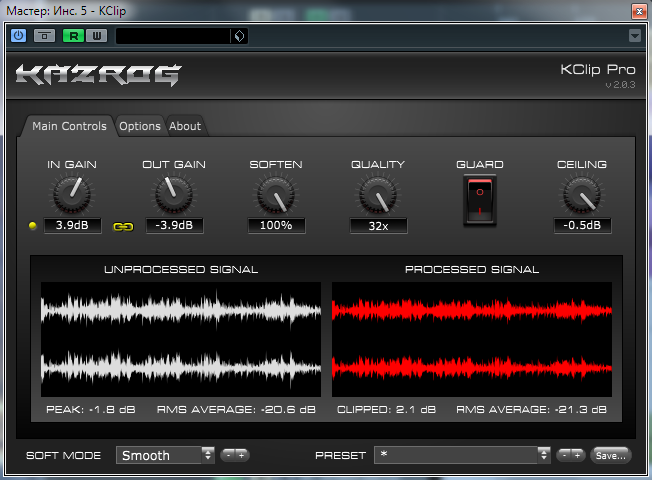Image resolution: width=652 pixels, height=480 pixels.
Task: Select next soft mode with plus button
Action: pos(242,455)
